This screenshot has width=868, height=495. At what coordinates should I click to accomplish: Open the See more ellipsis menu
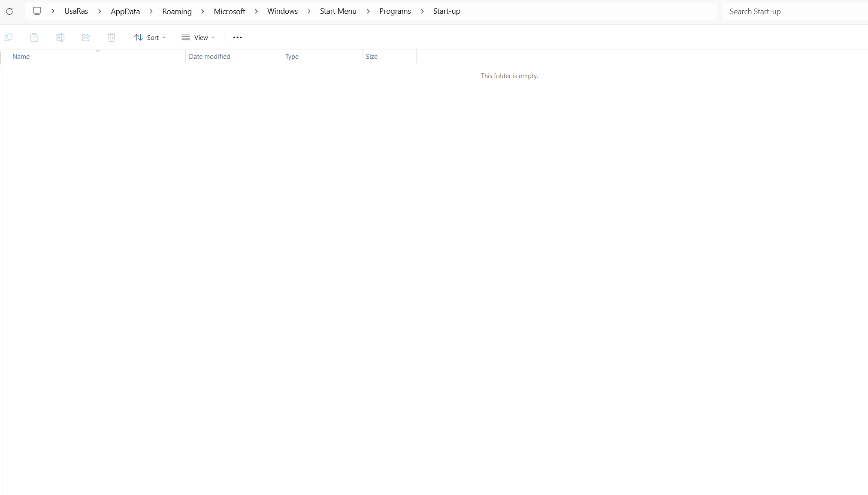tap(237, 38)
